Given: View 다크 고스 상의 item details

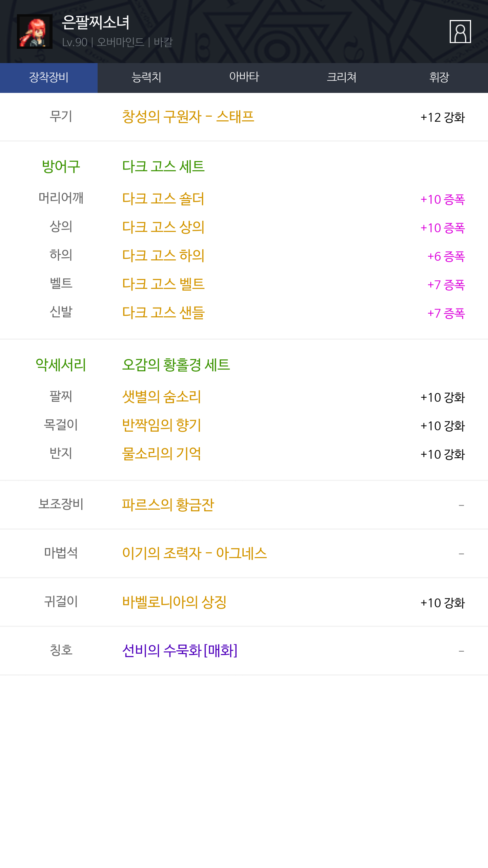Looking at the screenshot, I should coord(163,227).
